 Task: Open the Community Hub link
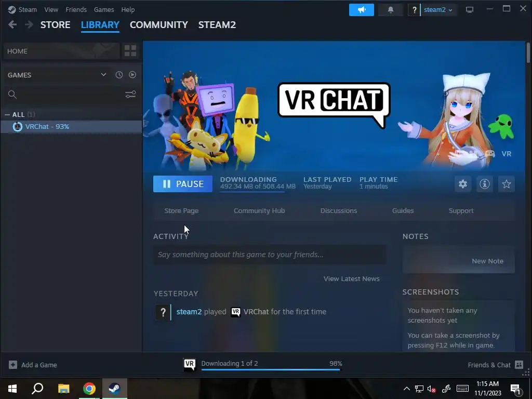pos(259,211)
